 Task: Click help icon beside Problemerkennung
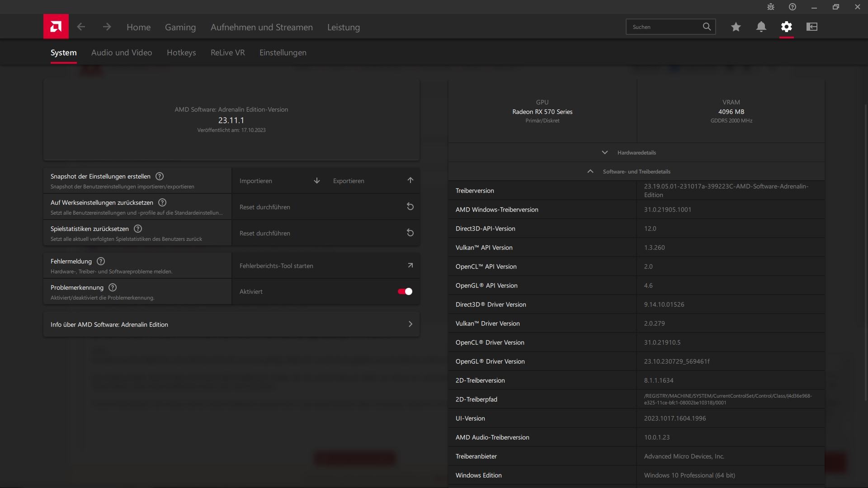[x=113, y=287]
